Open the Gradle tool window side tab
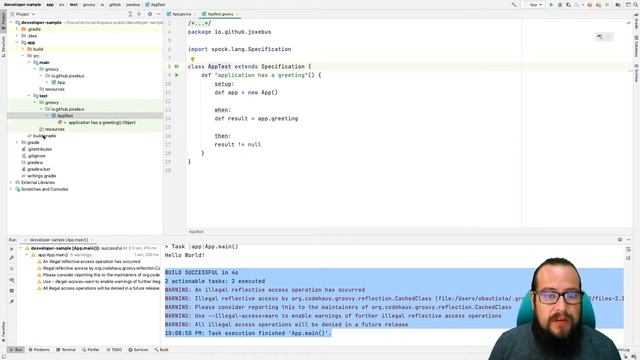This screenshot has width=640, height=360. [636, 21]
